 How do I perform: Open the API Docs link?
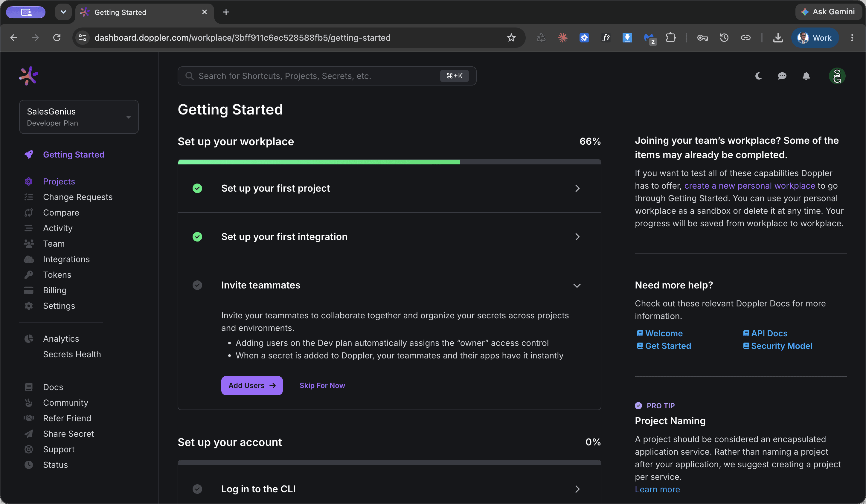pyautogui.click(x=765, y=333)
